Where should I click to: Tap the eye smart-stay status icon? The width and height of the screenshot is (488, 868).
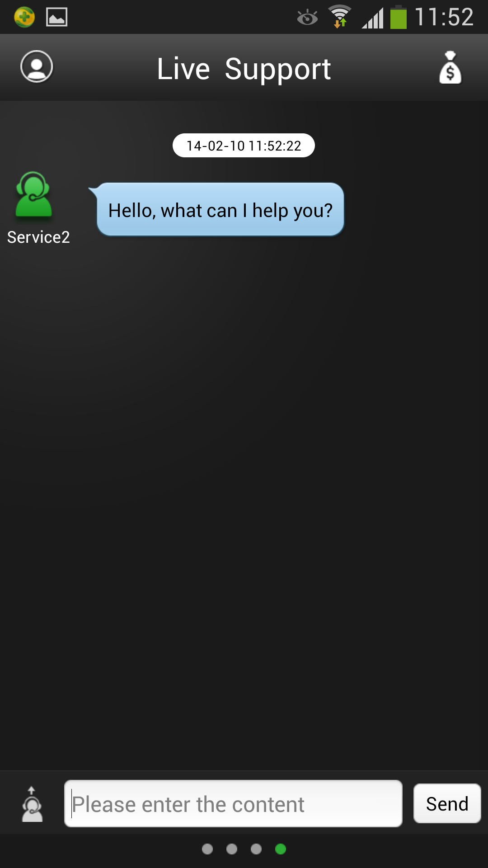307,18
